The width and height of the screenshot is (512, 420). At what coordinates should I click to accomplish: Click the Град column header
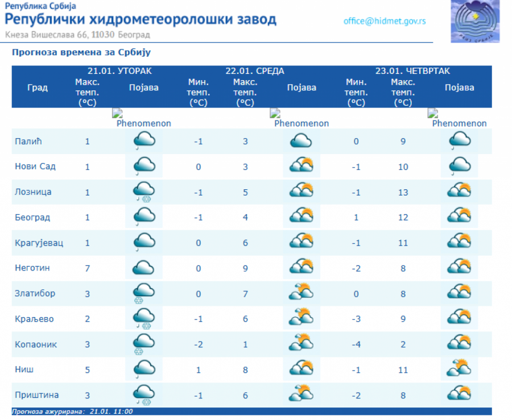[x=38, y=88]
